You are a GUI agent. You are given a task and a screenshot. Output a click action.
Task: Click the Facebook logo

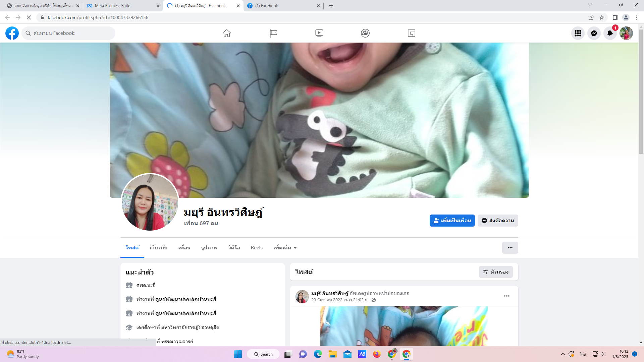click(x=12, y=33)
